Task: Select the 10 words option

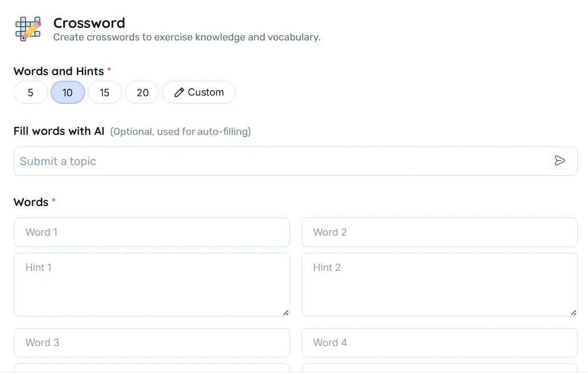Action: coord(68,92)
